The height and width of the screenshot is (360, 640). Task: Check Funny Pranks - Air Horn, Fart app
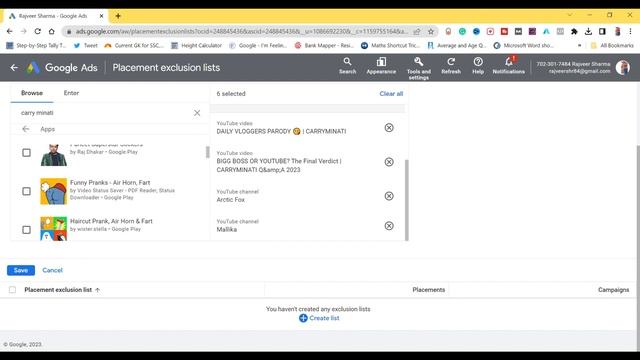pos(27,191)
